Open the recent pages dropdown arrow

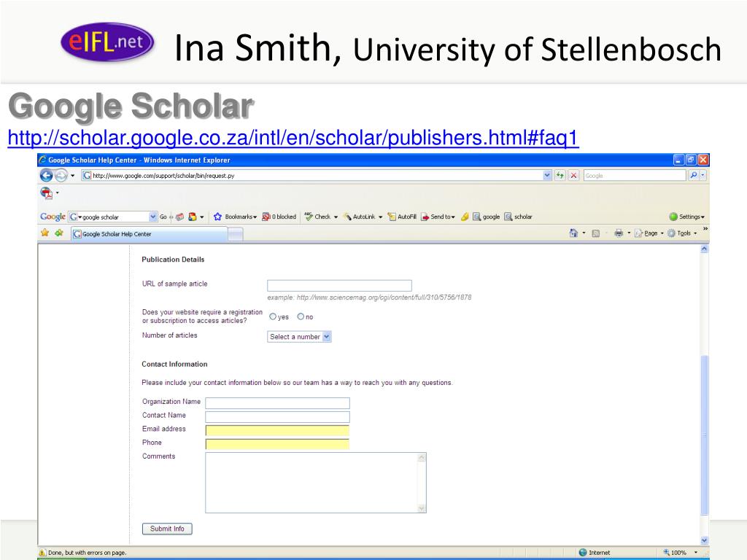point(72,176)
